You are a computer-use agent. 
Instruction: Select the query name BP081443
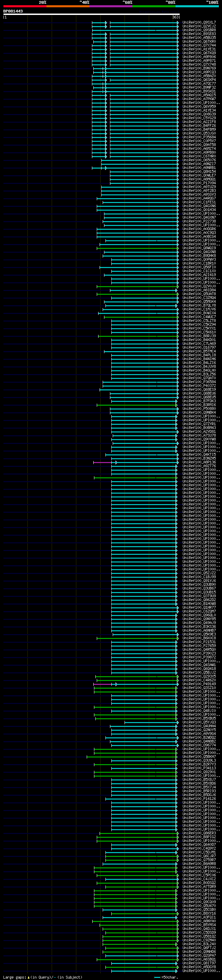tap(13, 11)
